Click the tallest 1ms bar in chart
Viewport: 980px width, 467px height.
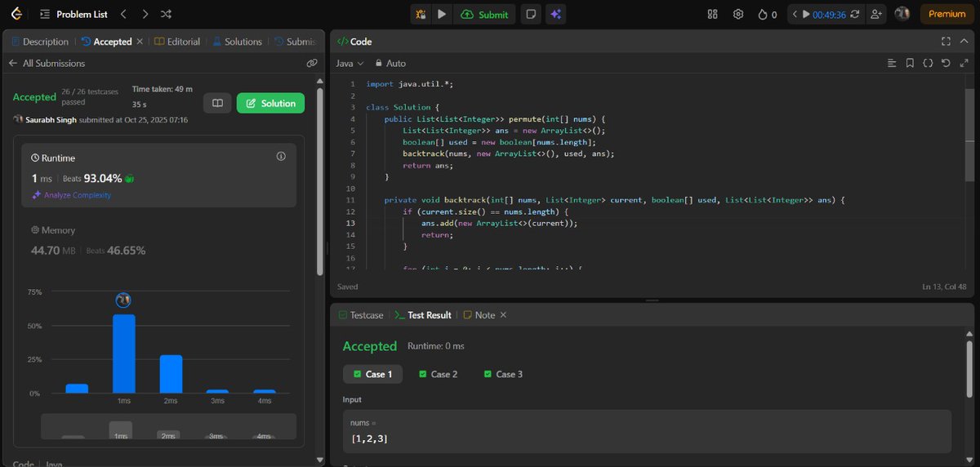pyautogui.click(x=124, y=354)
